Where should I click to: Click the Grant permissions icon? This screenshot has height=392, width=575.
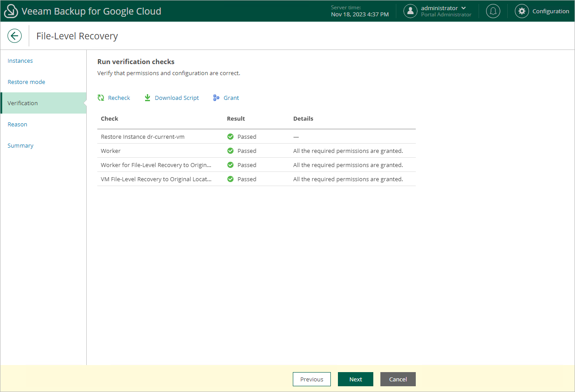click(216, 98)
